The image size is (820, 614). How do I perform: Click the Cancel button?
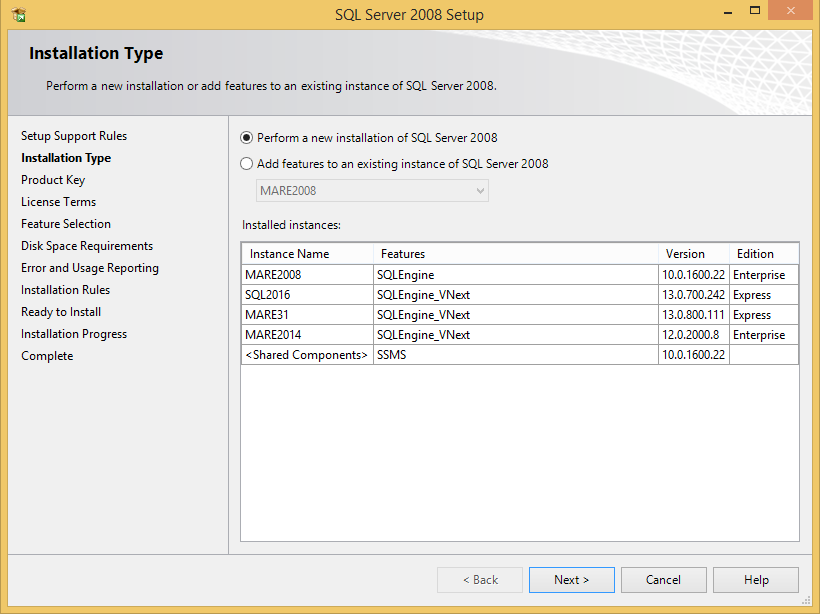663,580
